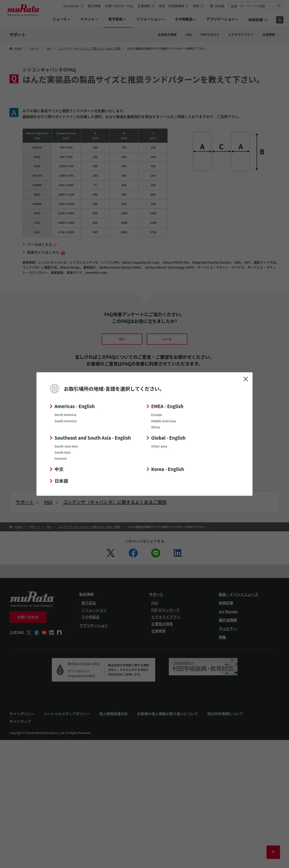Expand the ソリューション menu
289x868 pixels.
[150, 19]
